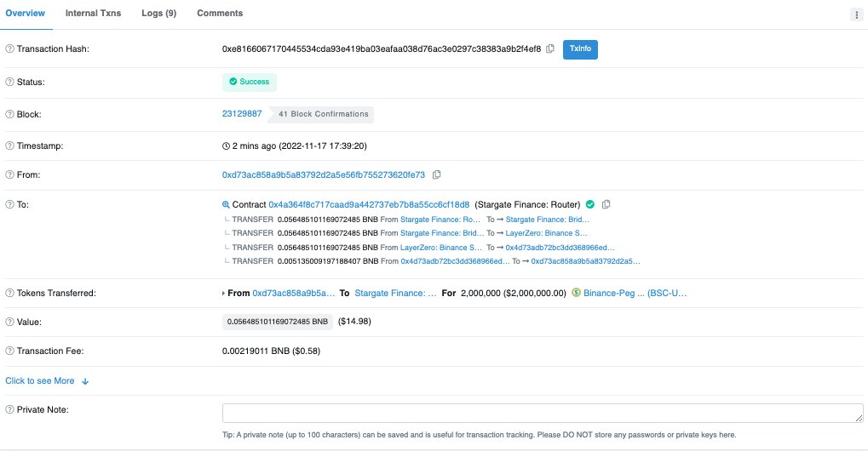Click the help icon beside From
Screen dimensions: 868x451
coord(9,174)
